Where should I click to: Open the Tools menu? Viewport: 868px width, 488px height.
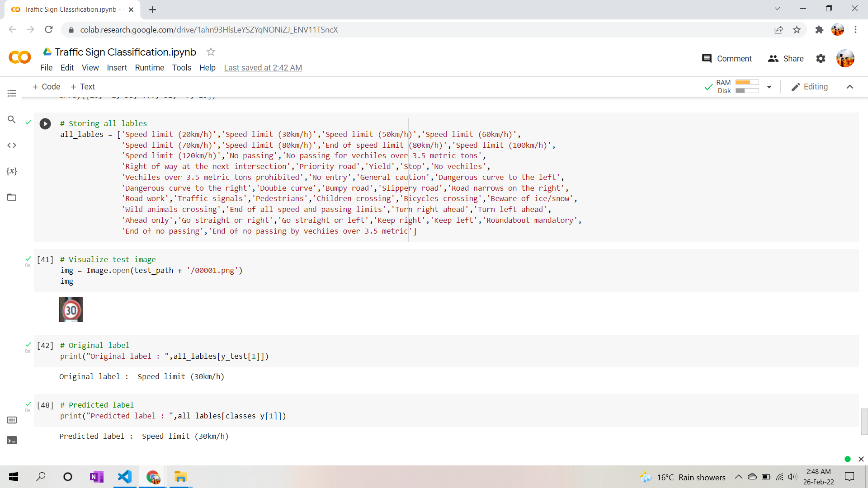[x=181, y=68]
